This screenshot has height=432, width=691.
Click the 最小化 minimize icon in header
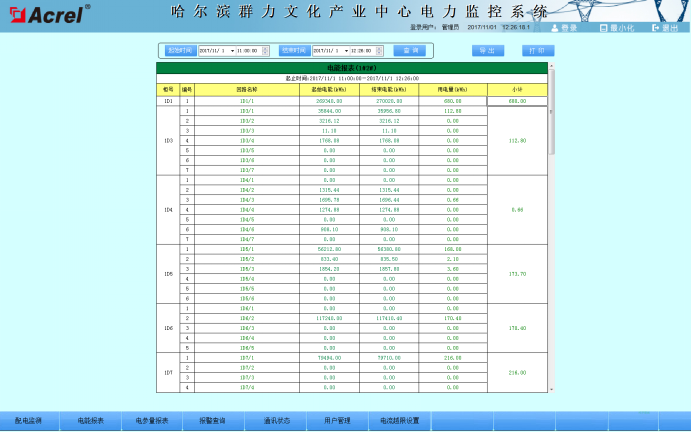604,28
